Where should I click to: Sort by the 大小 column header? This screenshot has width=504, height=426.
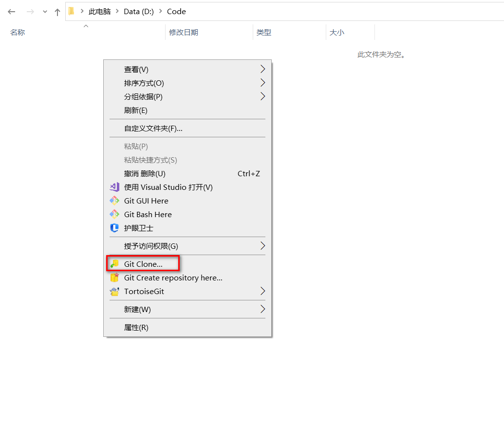(337, 33)
